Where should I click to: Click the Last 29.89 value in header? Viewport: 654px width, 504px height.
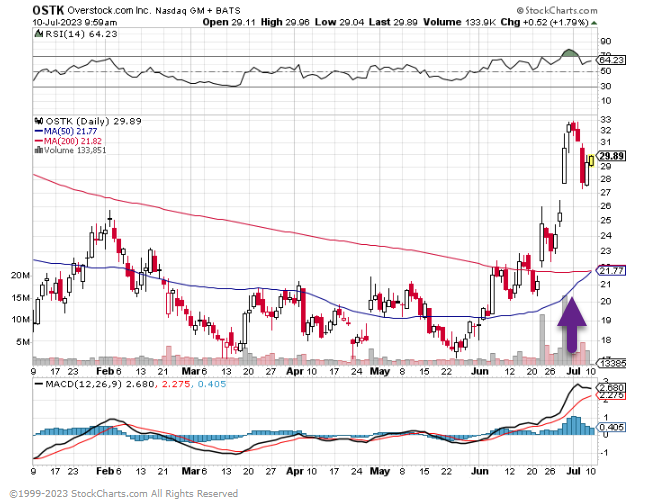coord(393,22)
